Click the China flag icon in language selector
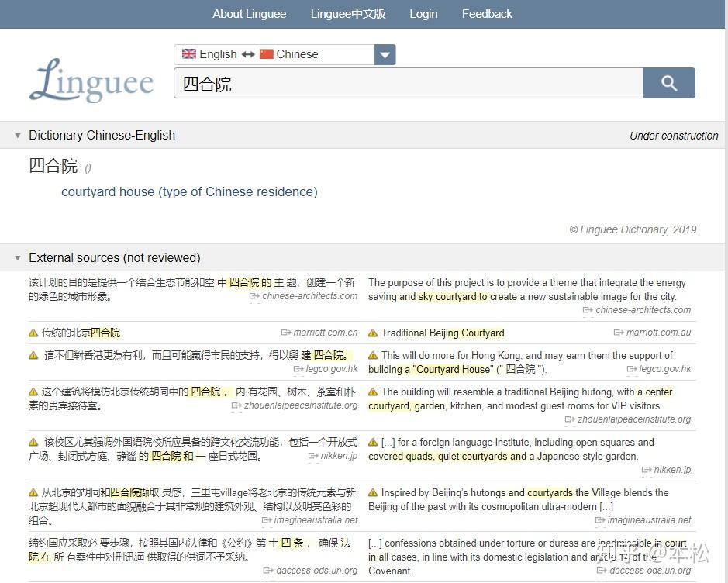The image size is (728, 583). [x=267, y=53]
